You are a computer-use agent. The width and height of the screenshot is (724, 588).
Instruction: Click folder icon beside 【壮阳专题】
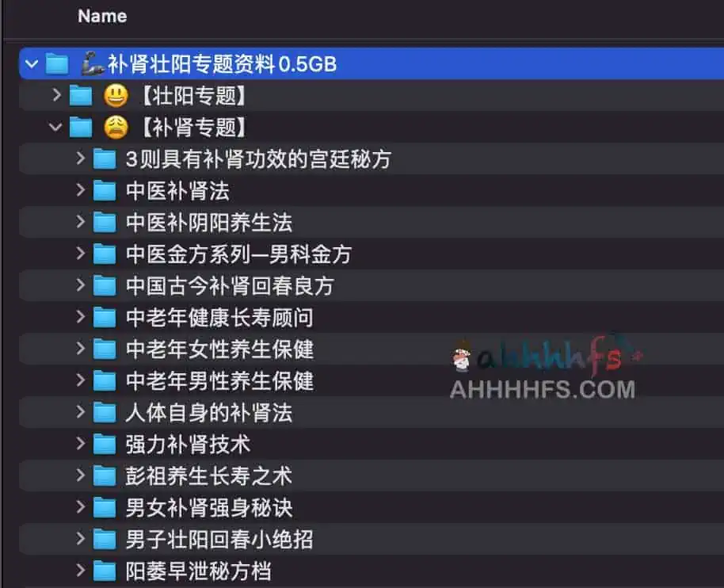(x=81, y=96)
